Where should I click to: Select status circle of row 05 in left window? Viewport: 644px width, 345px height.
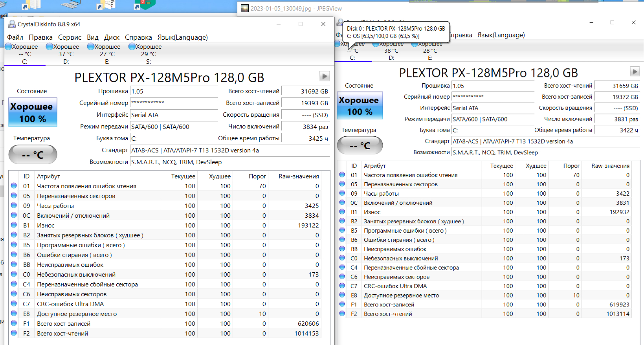pyautogui.click(x=14, y=196)
